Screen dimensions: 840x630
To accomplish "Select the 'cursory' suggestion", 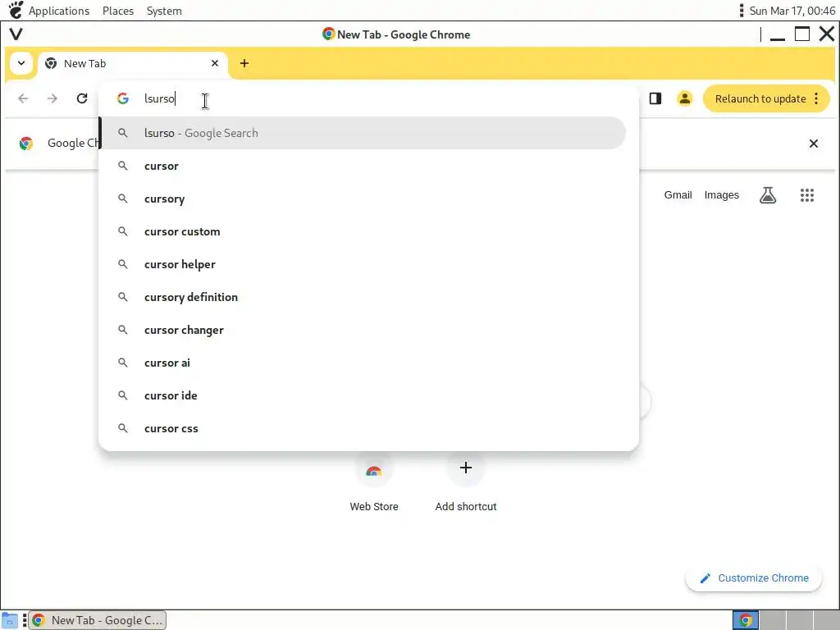I will pyautogui.click(x=363, y=199).
